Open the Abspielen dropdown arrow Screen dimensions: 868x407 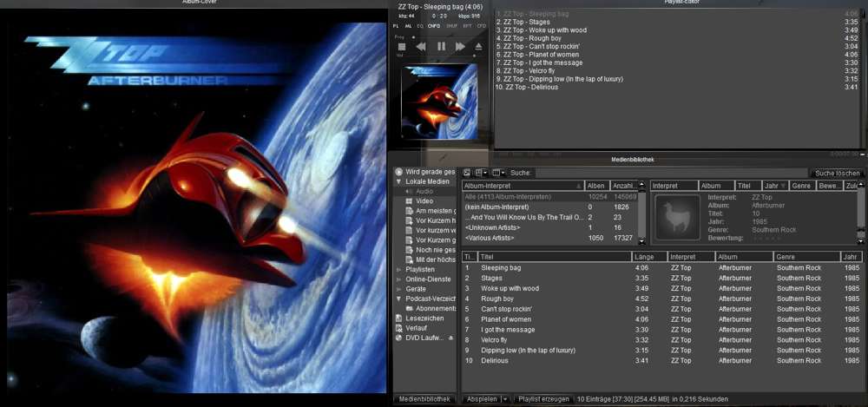click(504, 399)
